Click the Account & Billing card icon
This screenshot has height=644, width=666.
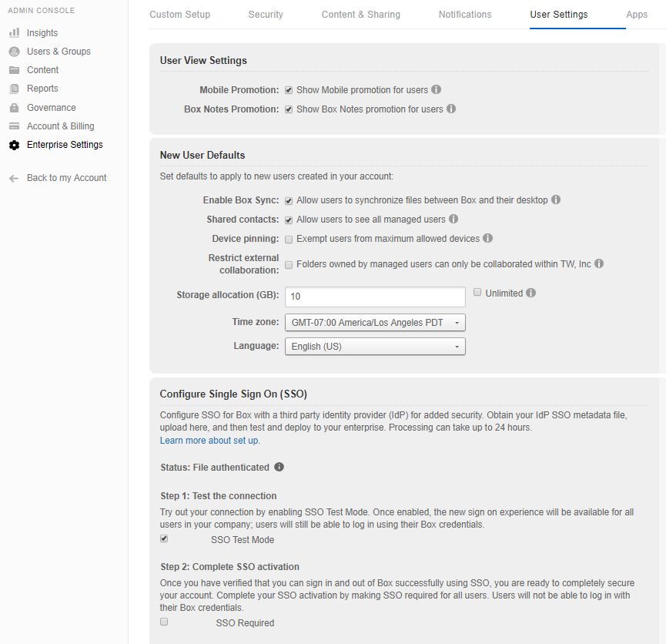click(14, 126)
